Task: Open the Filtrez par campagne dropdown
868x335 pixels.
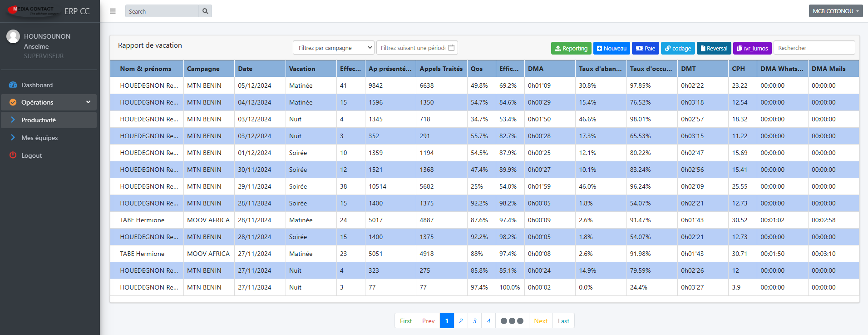Action: coord(334,48)
